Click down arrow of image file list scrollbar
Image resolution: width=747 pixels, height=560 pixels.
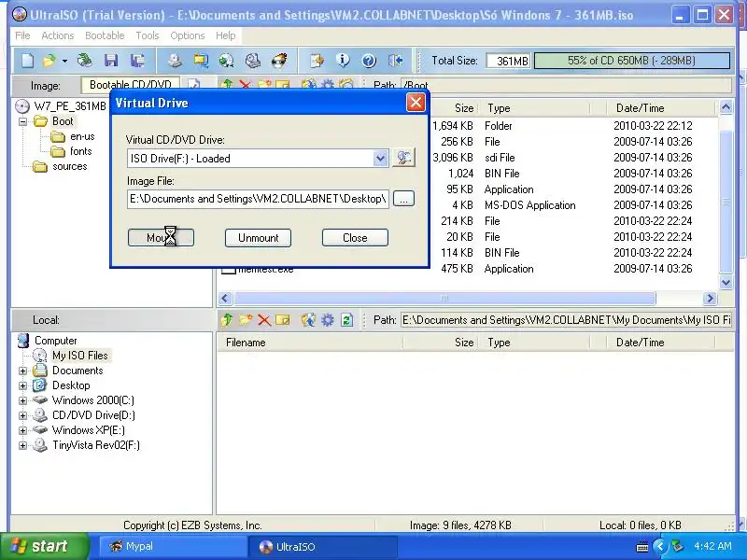tap(726, 282)
